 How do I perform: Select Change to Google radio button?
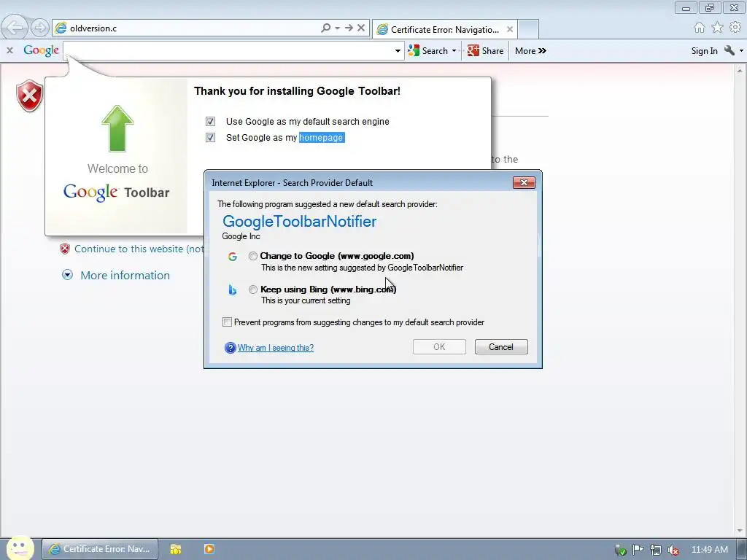252,256
